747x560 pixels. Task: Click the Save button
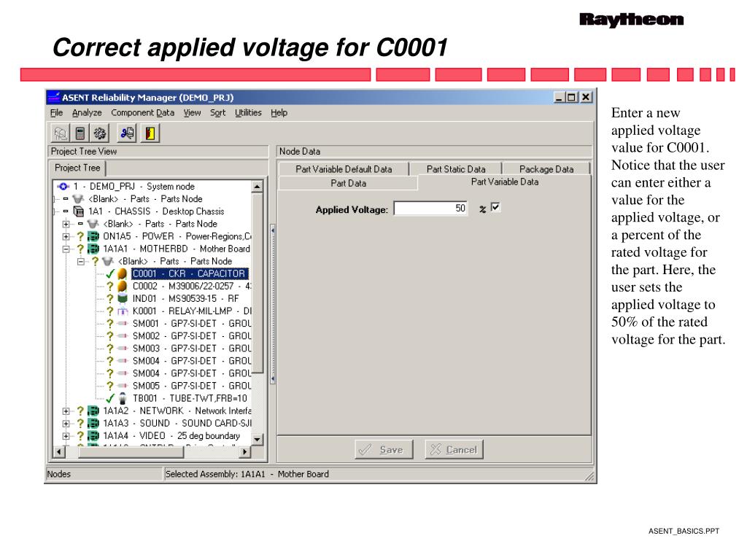click(x=384, y=449)
